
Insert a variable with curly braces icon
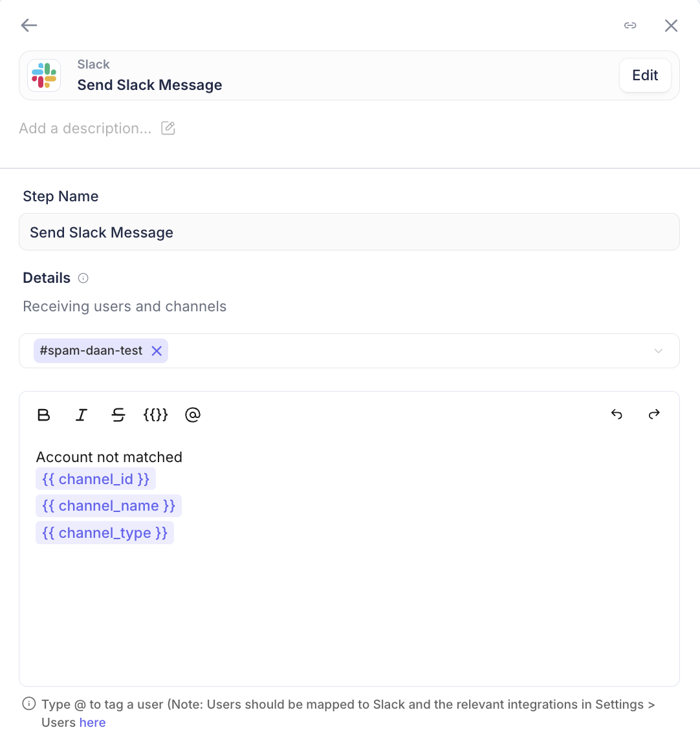[x=155, y=415]
